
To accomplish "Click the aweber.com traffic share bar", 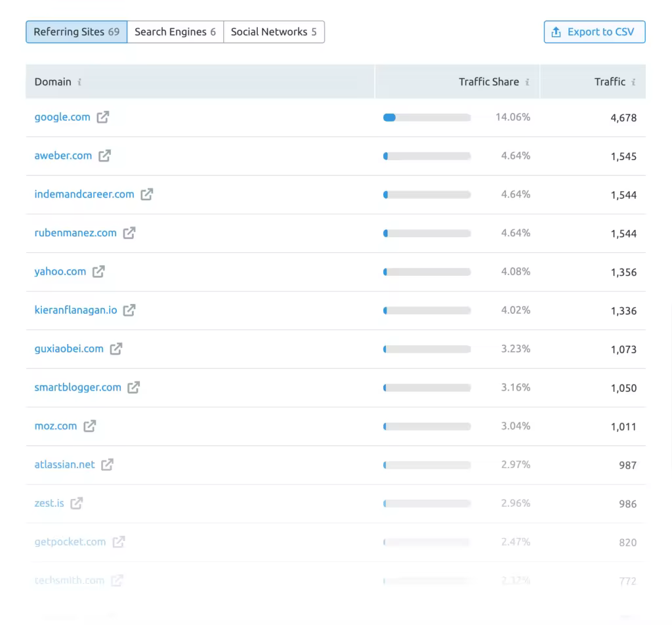I will 427,156.
